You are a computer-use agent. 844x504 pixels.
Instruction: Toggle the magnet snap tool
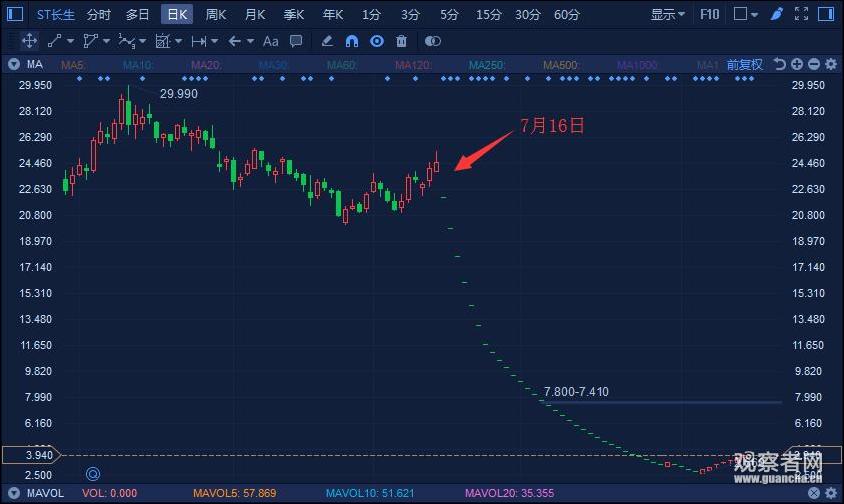coord(351,41)
